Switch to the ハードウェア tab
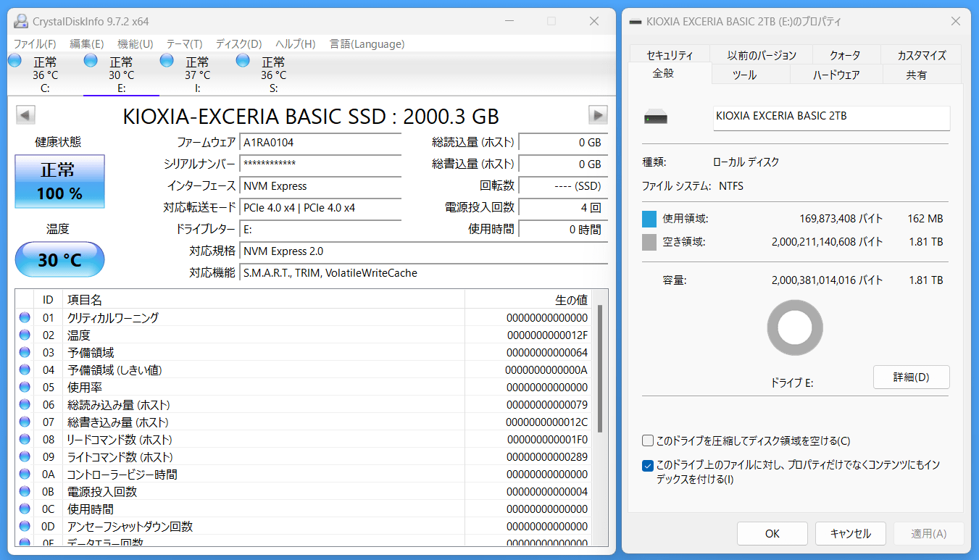Screen dimensions: 979x560 836,75
